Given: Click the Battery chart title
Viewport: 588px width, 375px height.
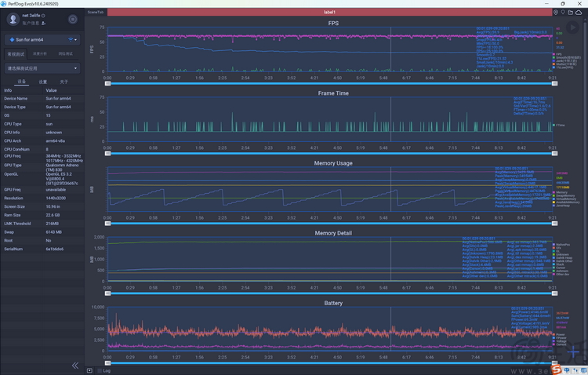Looking at the screenshot, I should tap(333, 304).
